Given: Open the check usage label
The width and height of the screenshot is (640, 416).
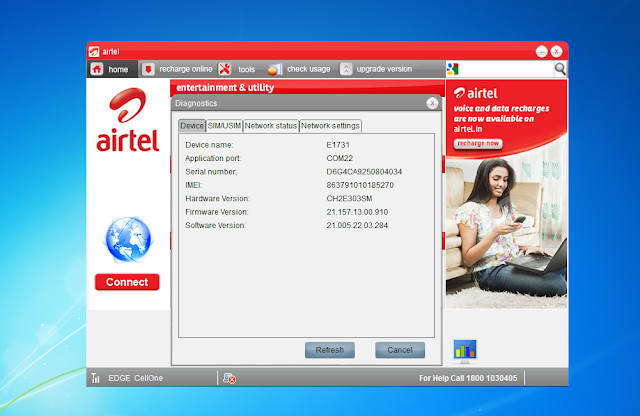Looking at the screenshot, I should (x=309, y=69).
